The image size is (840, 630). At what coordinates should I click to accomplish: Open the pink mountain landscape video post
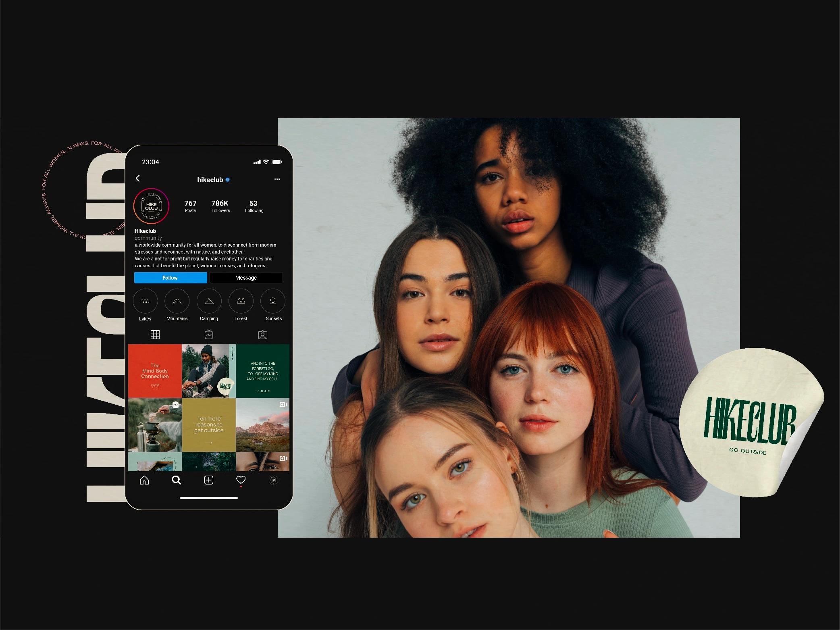[263, 425]
